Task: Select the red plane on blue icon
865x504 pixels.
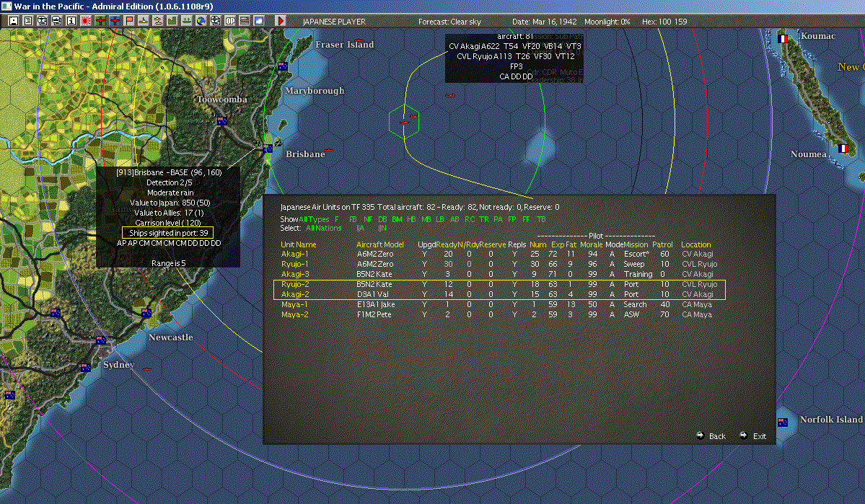Action: 115,21
